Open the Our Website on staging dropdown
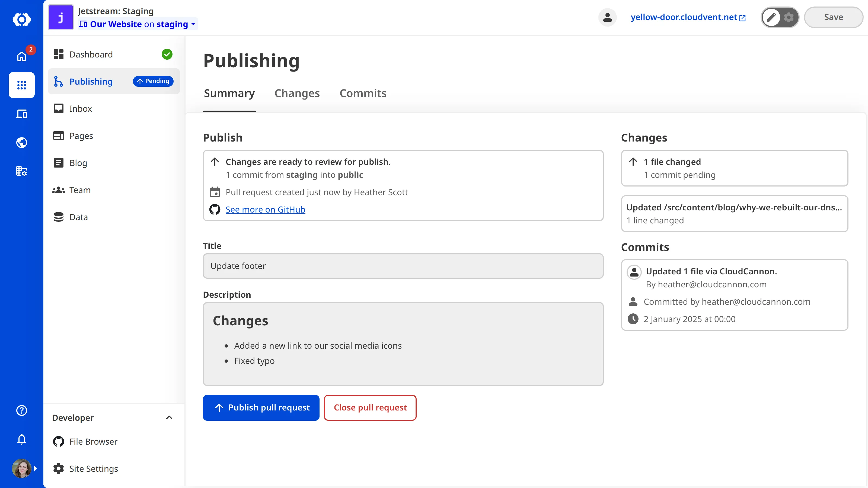The width and height of the screenshot is (868, 488). point(138,24)
